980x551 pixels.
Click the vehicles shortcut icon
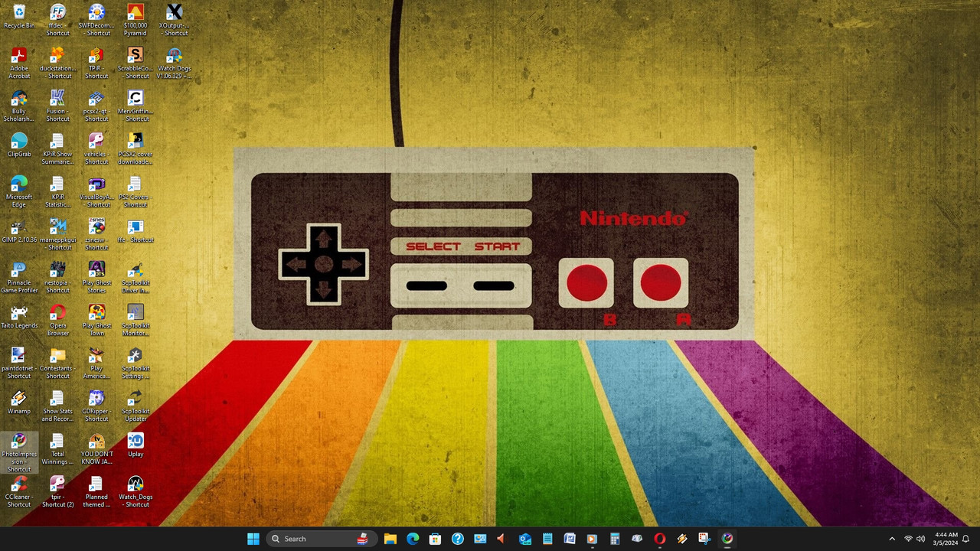coord(96,148)
